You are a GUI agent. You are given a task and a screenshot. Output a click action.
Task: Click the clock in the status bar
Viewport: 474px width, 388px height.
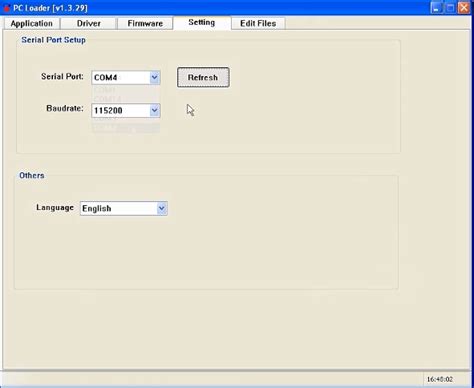(440, 379)
